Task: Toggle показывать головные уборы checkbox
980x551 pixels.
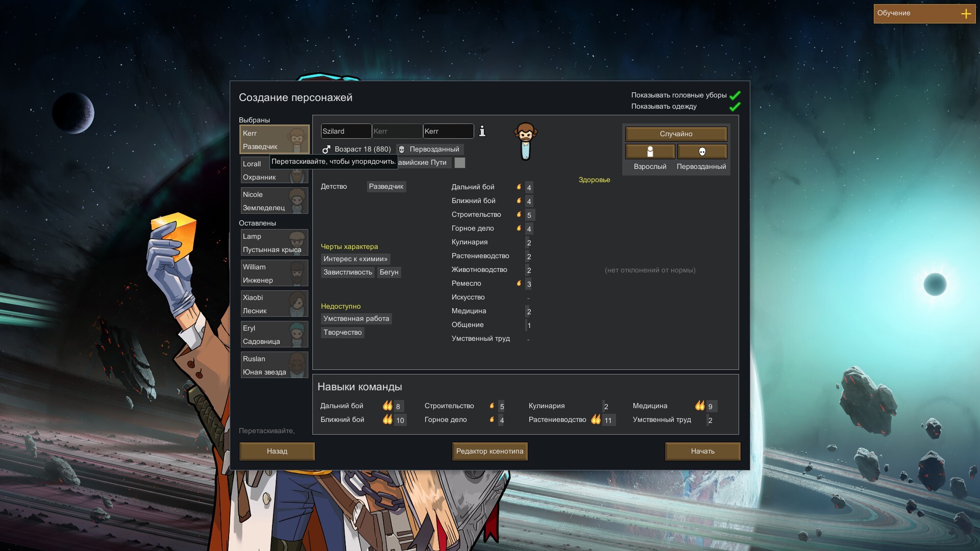Action: tap(734, 95)
